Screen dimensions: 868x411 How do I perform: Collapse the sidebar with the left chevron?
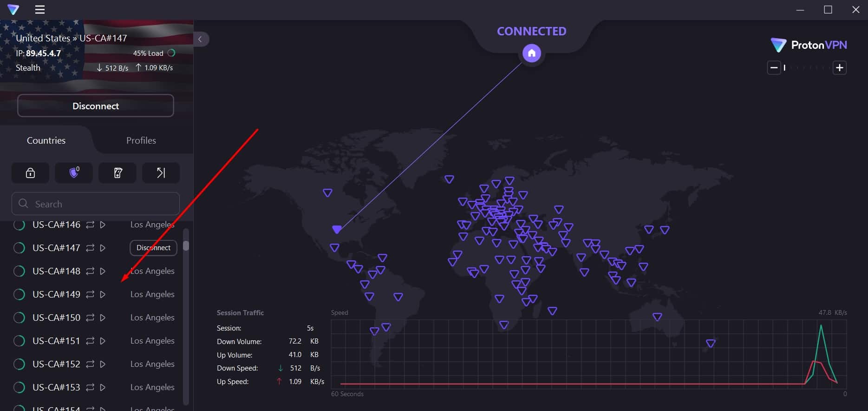[200, 39]
